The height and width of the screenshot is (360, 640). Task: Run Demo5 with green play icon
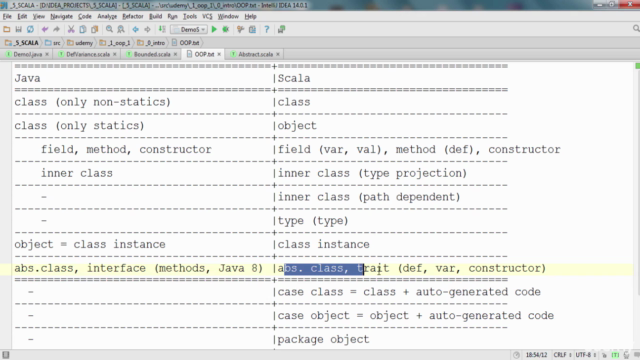[214, 29]
